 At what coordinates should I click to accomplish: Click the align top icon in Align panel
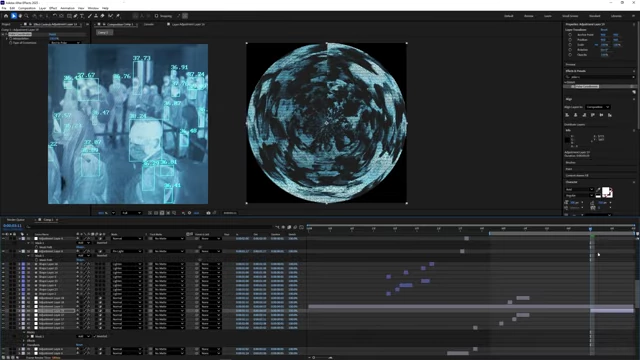tap(593, 115)
